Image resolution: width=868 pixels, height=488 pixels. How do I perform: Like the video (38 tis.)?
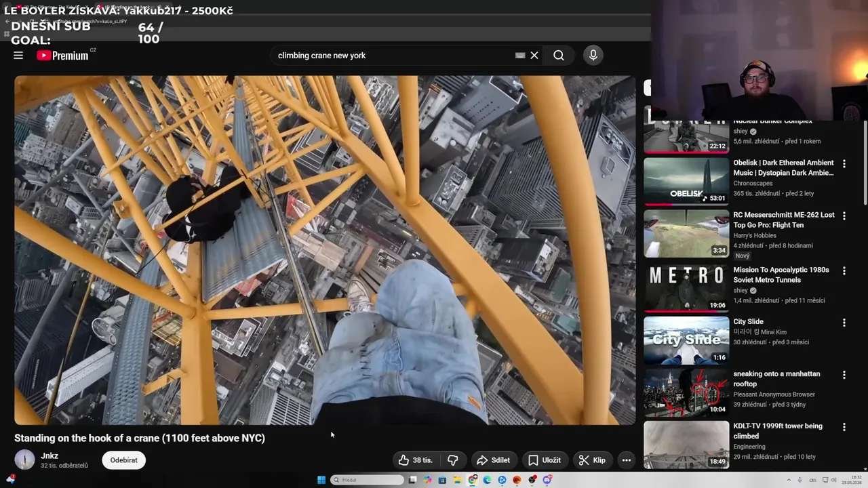point(416,460)
